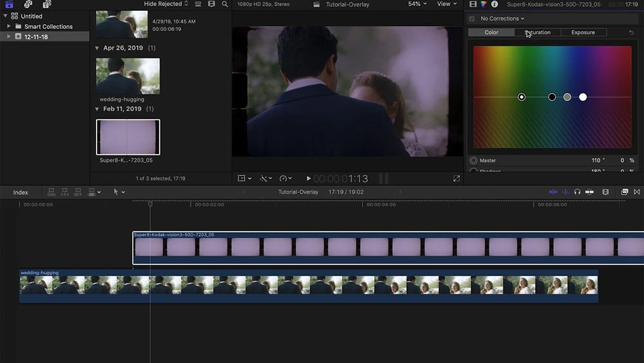The image size is (644, 363).
Task: Toggle video skimming in the timeline
Action: [553, 192]
